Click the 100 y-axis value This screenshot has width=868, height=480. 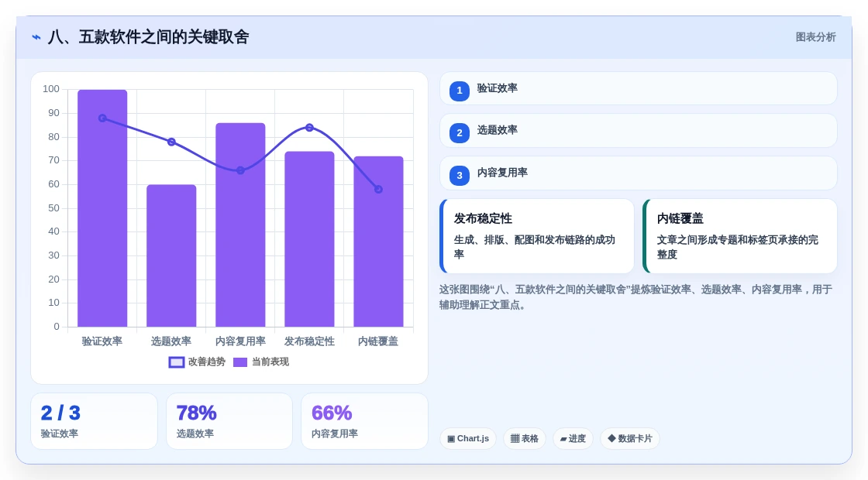coord(51,89)
